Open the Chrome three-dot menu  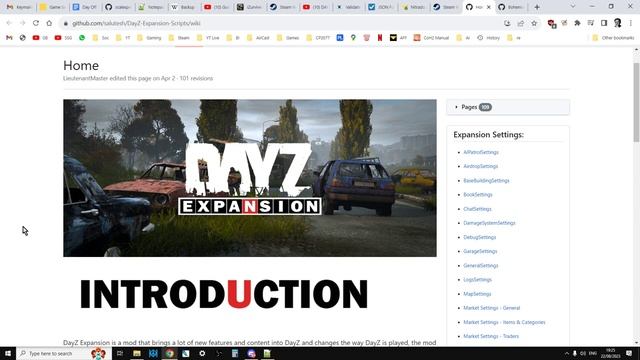(x=631, y=23)
